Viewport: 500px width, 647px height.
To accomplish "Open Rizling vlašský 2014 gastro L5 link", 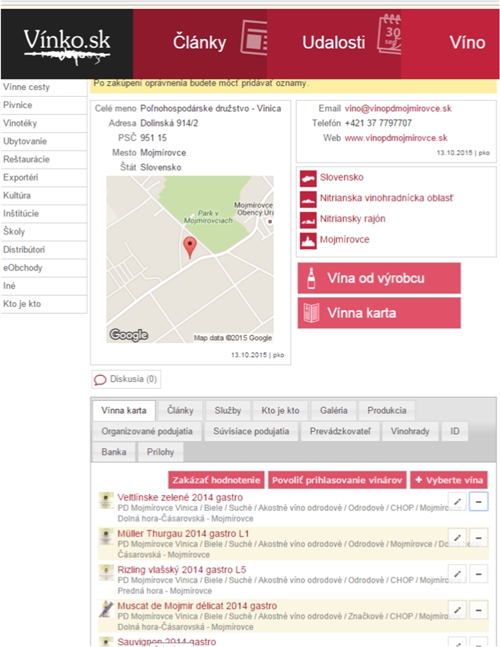I will pos(182,570).
